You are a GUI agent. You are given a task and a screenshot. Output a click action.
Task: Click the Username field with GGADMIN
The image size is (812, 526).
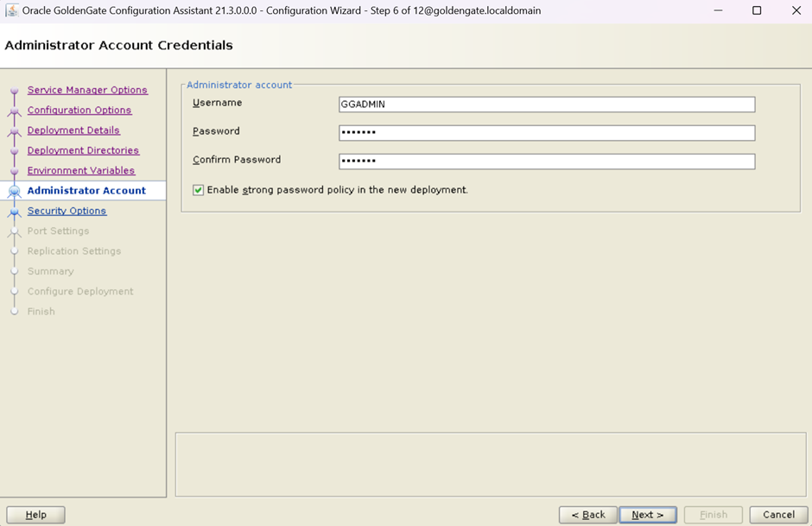[x=547, y=105]
